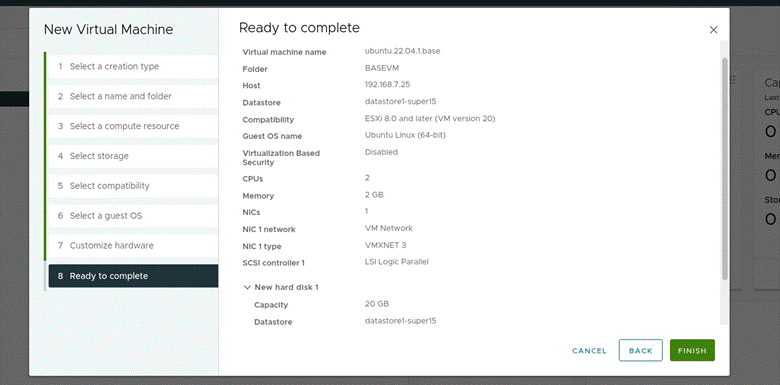Click the drag-handle dots icon behind dialog
This screenshot has width=780, height=385.
[x=733, y=80]
